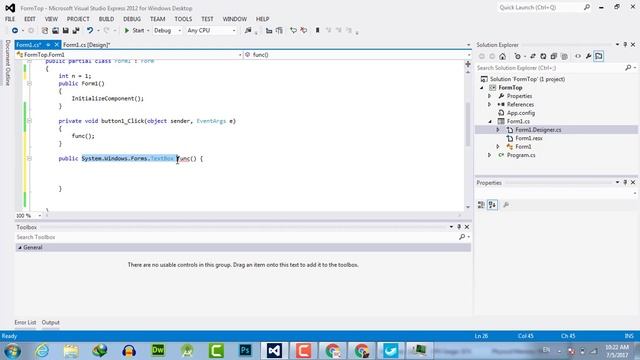Pin the Form1.cs editor tab
Viewport: 640px width, 360px height.
[x=48, y=45]
